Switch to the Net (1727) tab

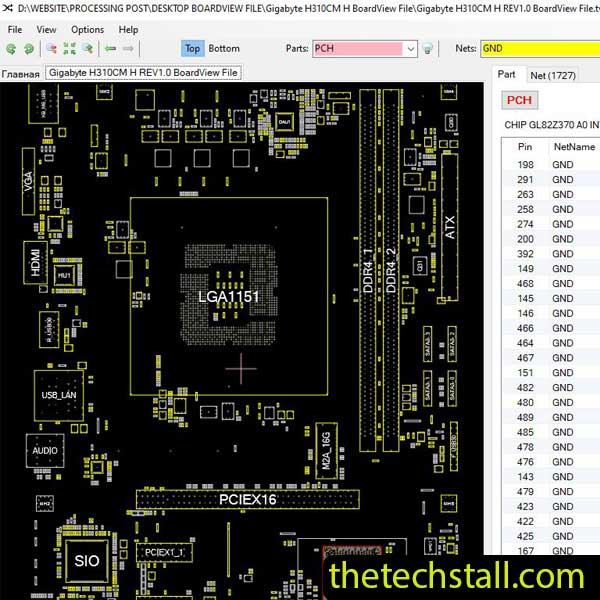552,74
